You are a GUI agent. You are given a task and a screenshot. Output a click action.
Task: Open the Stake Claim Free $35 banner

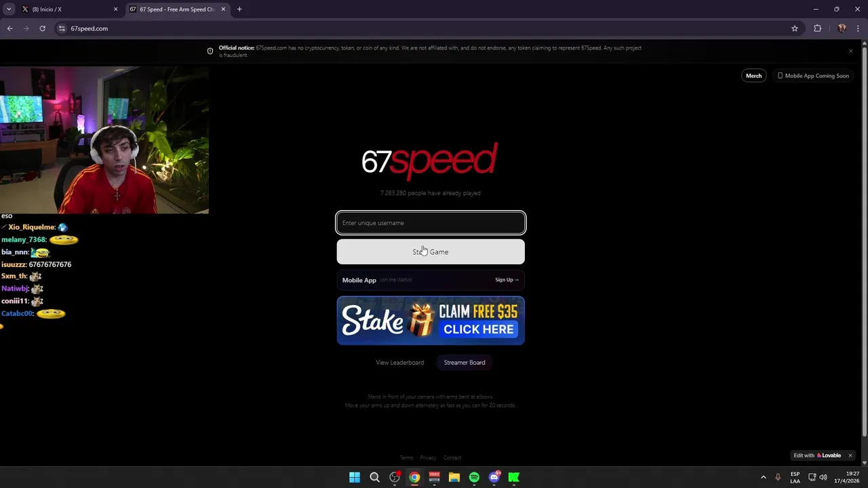431,321
